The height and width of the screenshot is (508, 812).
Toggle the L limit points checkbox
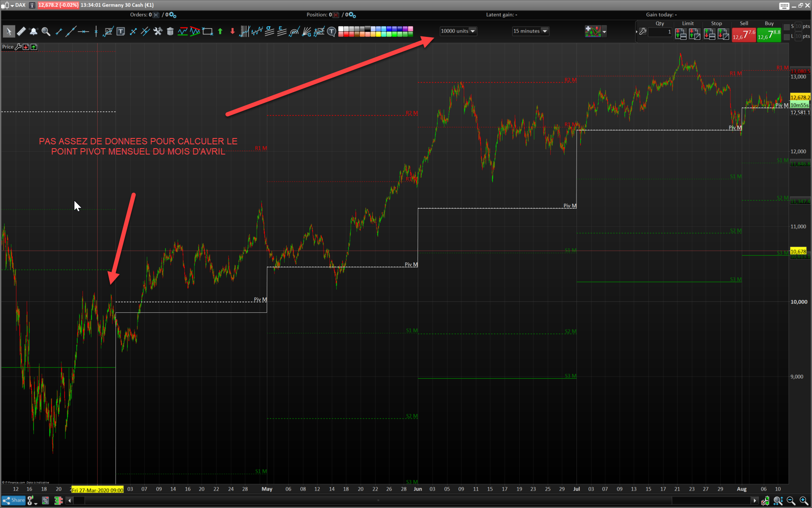pos(787,37)
